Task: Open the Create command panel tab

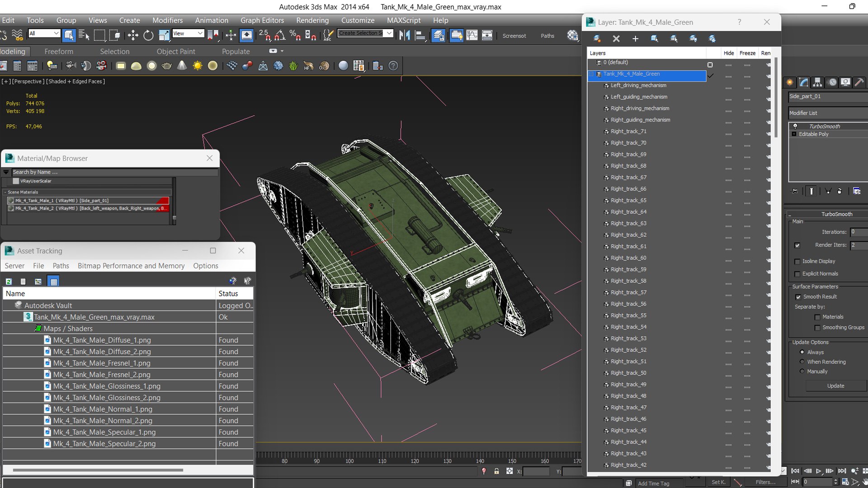Action: tap(790, 82)
